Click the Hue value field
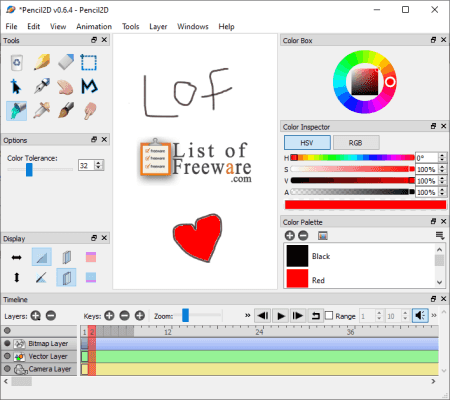This screenshot has width=450, height=400. (x=427, y=157)
